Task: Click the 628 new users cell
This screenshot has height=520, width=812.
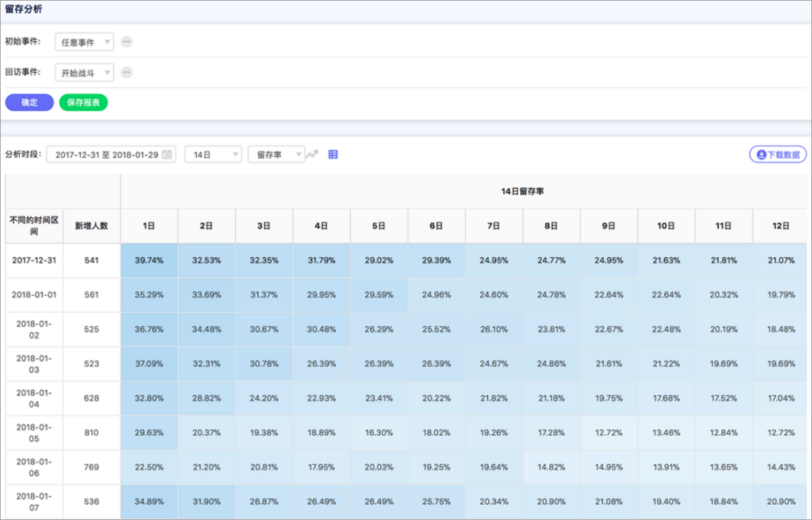Action: [x=92, y=398]
